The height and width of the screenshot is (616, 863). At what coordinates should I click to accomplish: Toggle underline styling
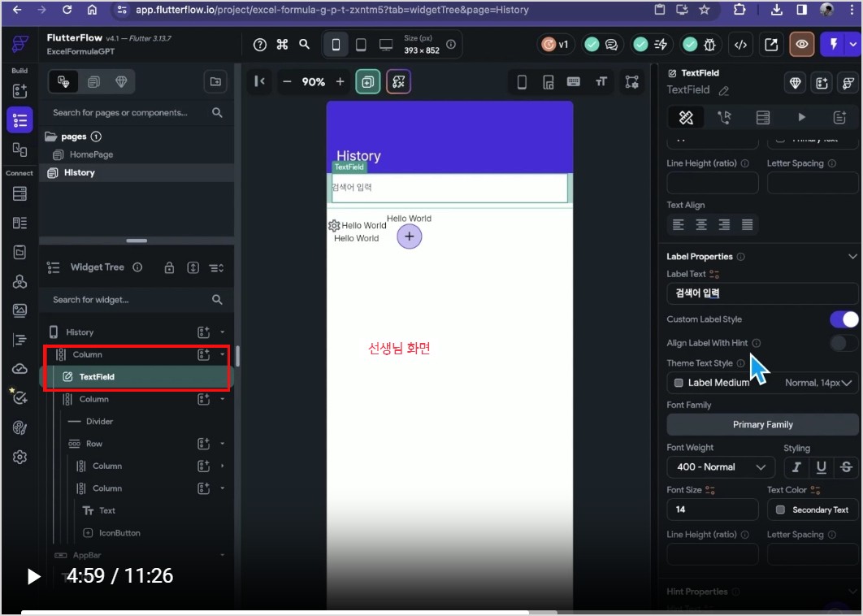pyautogui.click(x=822, y=467)
